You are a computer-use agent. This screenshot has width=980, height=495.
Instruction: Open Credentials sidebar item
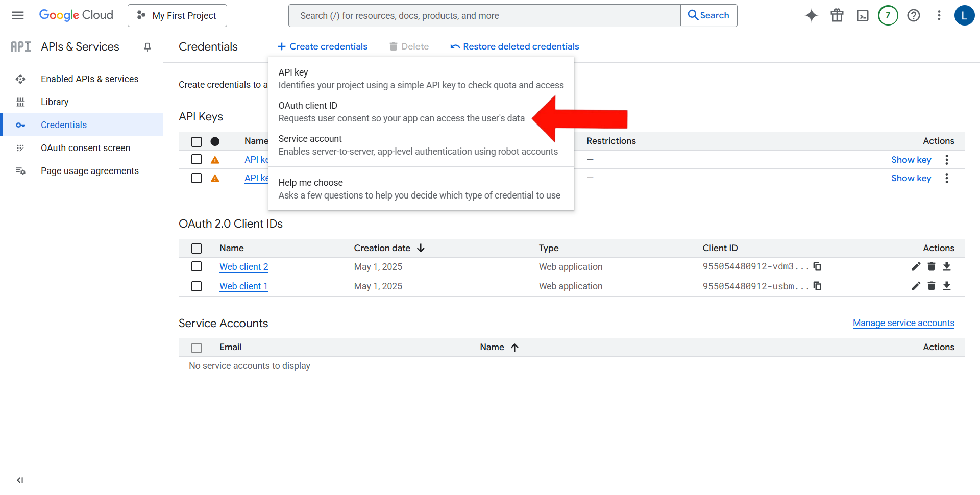click(x=82, y=125)
